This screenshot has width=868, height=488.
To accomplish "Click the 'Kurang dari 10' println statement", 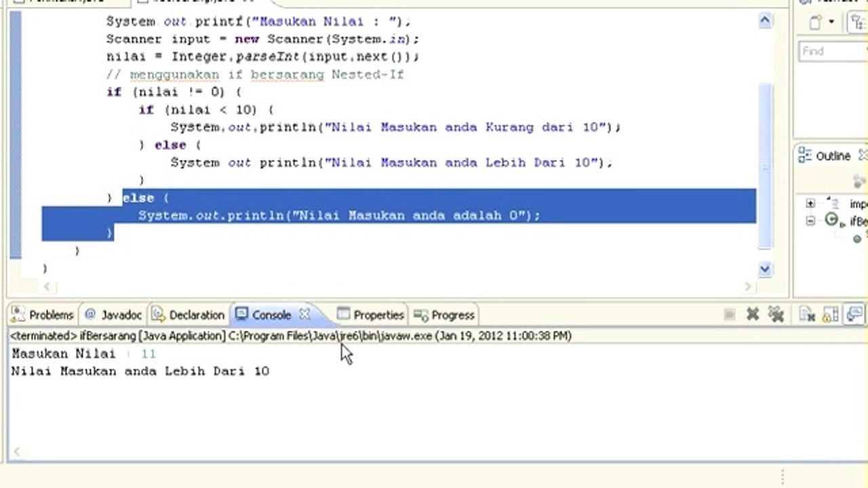I will [x=395, y=127].
